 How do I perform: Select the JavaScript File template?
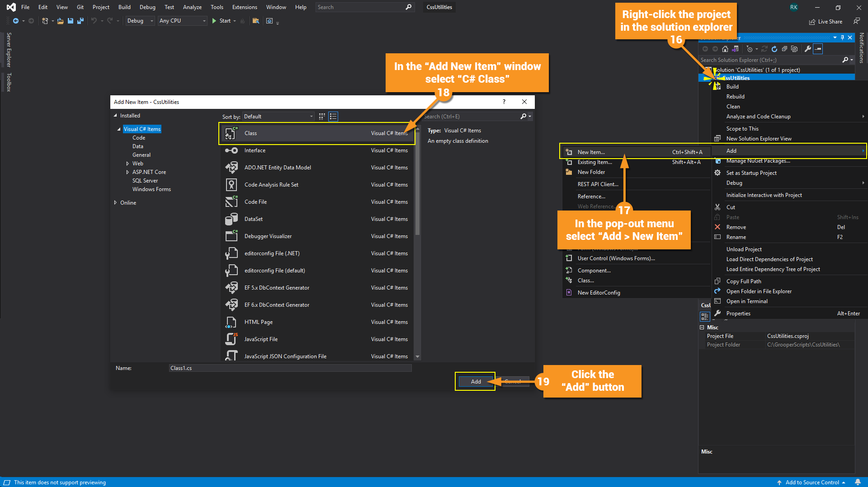[316, 339]
